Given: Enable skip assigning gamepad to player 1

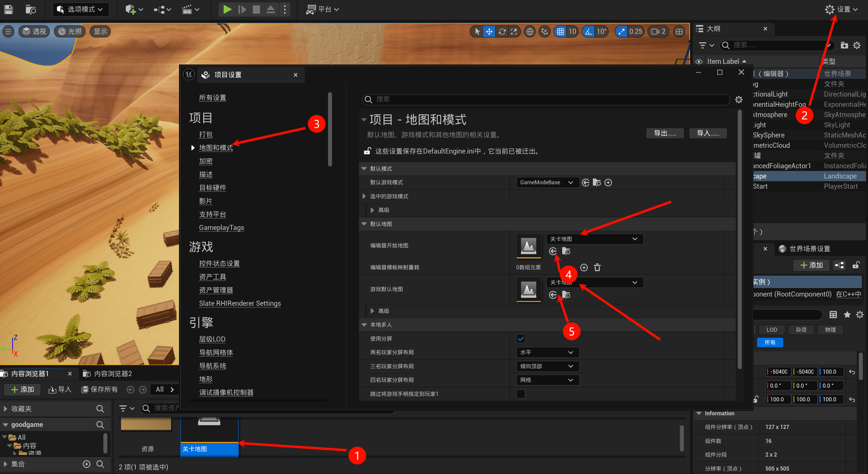Looking at the screenshot, I should (x=521, y=394).
